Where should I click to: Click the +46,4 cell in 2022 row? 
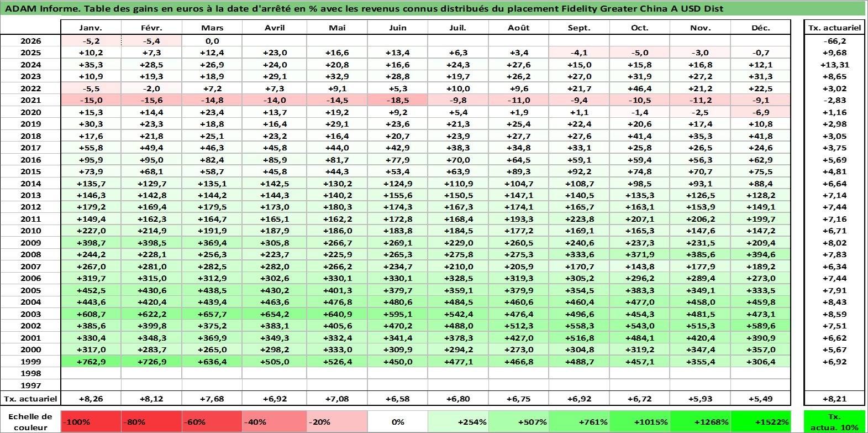click(640, 88)
